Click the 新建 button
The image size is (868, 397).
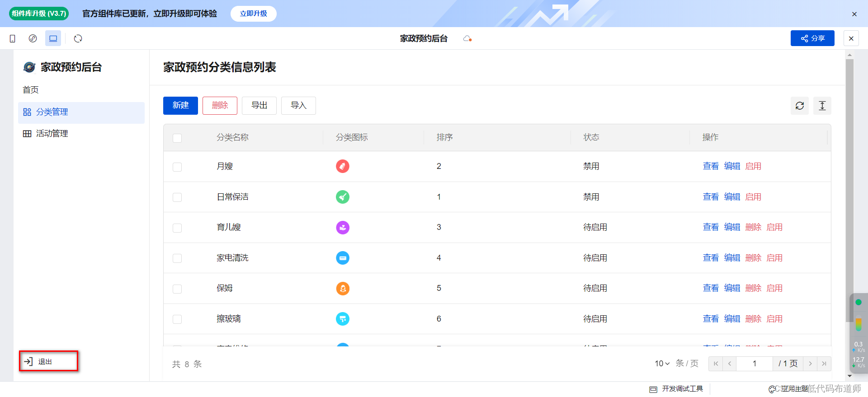pos(180,106)
